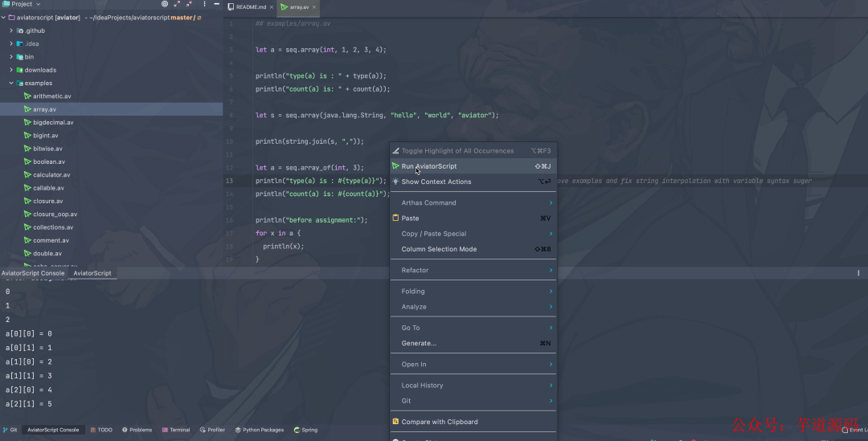The image size is (868, 441).
Task: Open double.av in project tree
Action: click(x=47, y=253)
